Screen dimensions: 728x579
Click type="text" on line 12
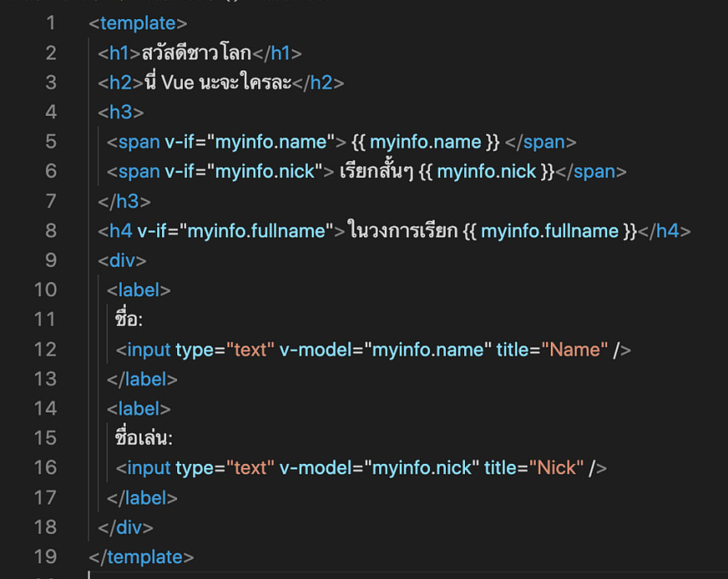(x=225, y=350)
